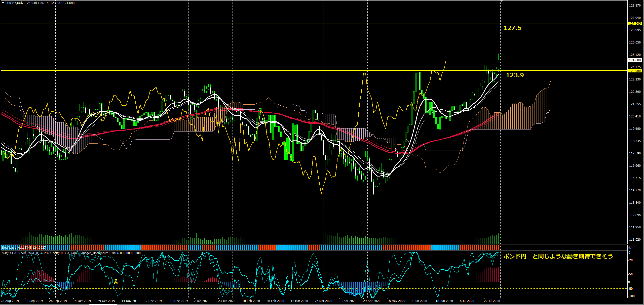Select the yellow 123.9 text label

point(515,75)
